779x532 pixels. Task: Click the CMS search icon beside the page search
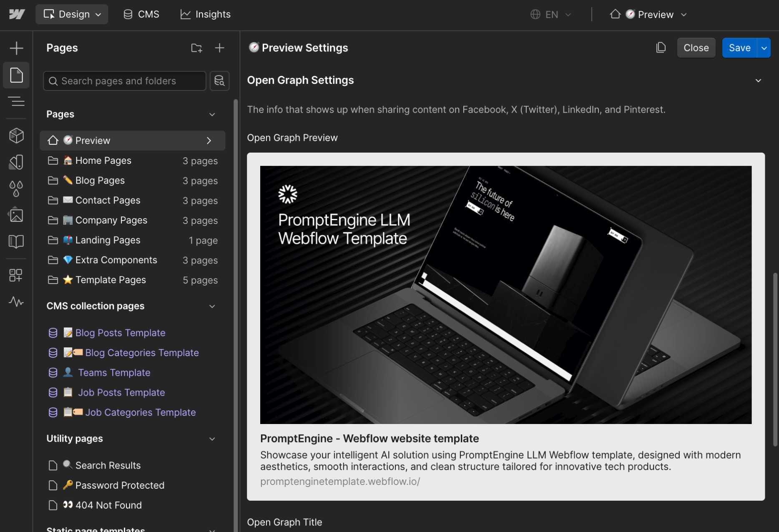tap(219, 80)
